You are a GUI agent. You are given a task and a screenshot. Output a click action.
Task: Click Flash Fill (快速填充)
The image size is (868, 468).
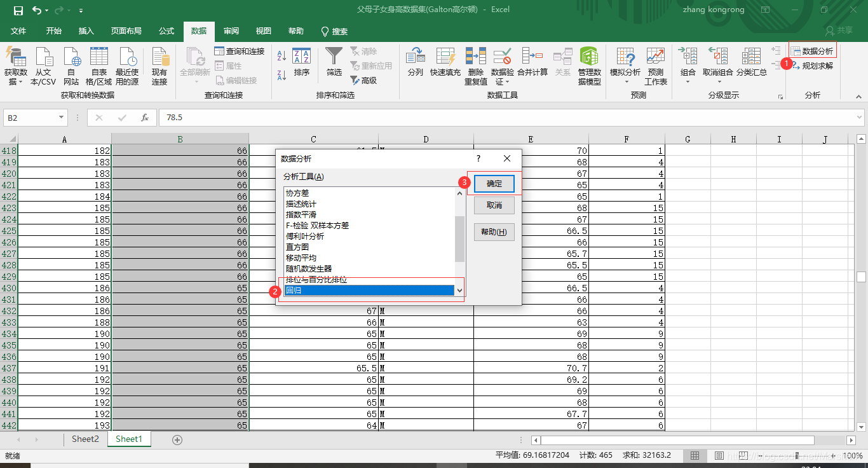coord(445,62)
